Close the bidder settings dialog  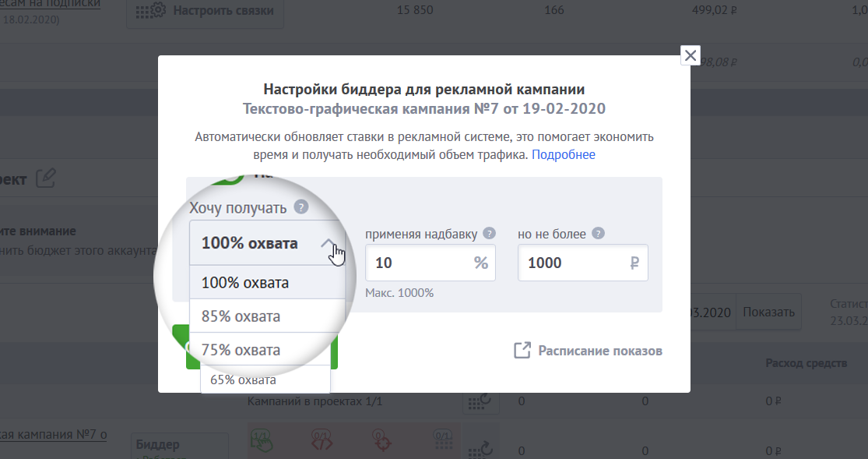click(x=690, y=55)
